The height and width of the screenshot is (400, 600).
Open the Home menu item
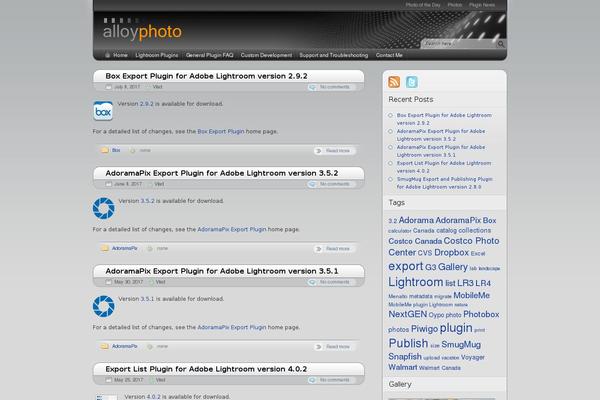tap(120, 55)
